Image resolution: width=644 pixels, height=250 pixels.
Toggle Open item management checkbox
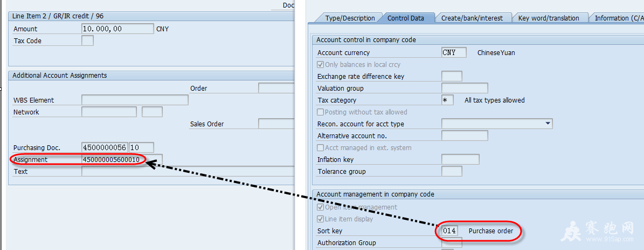click(320, 207)
